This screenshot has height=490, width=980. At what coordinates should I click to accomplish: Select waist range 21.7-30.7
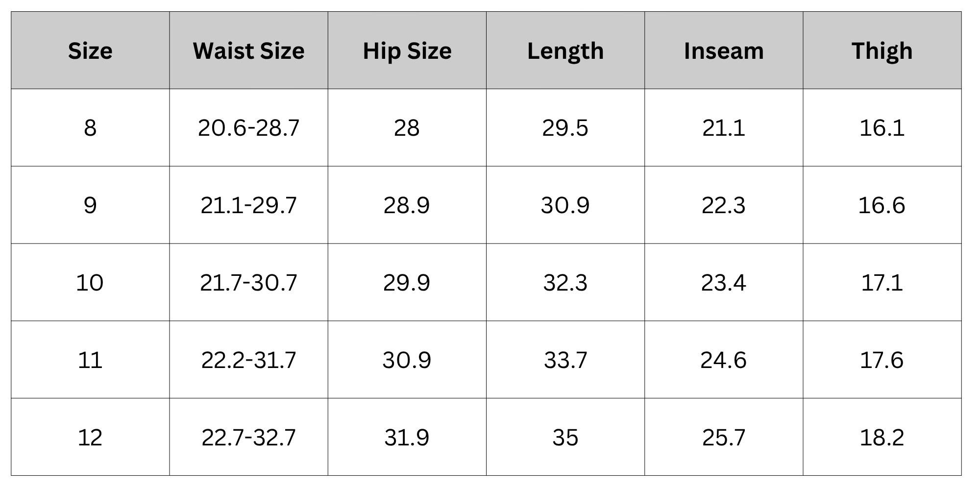tap(248, 282)
